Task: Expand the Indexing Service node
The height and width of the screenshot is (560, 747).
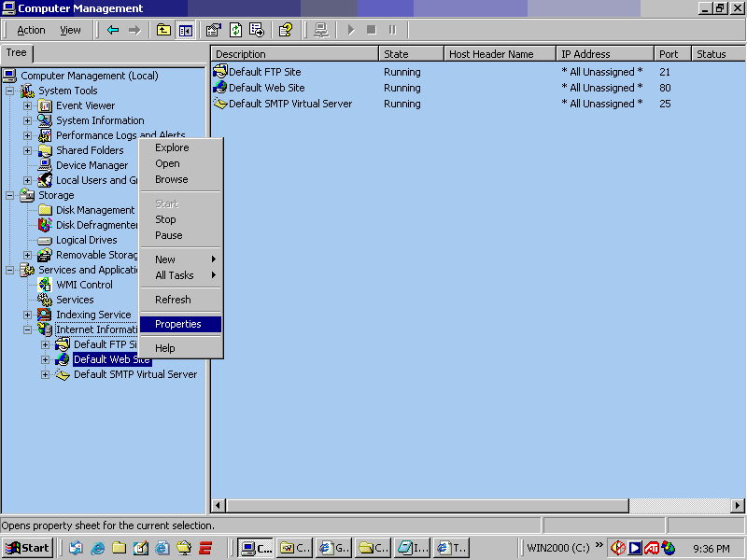Action: pos(28,315)
